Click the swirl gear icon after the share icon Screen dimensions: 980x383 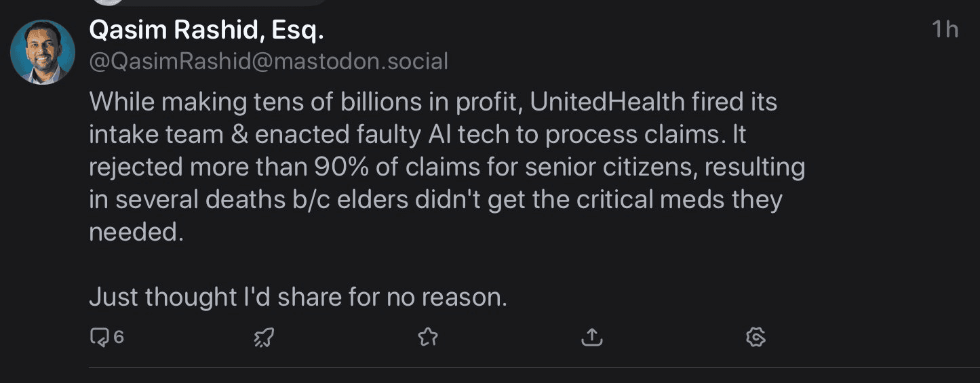756,337
